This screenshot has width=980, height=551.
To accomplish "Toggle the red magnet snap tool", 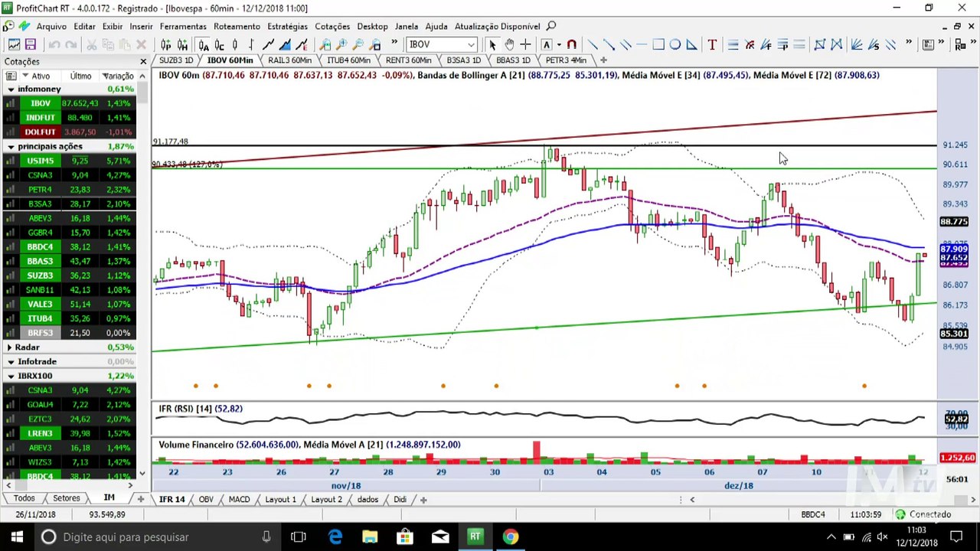I will pyautogui.click(x=572, y=44).
